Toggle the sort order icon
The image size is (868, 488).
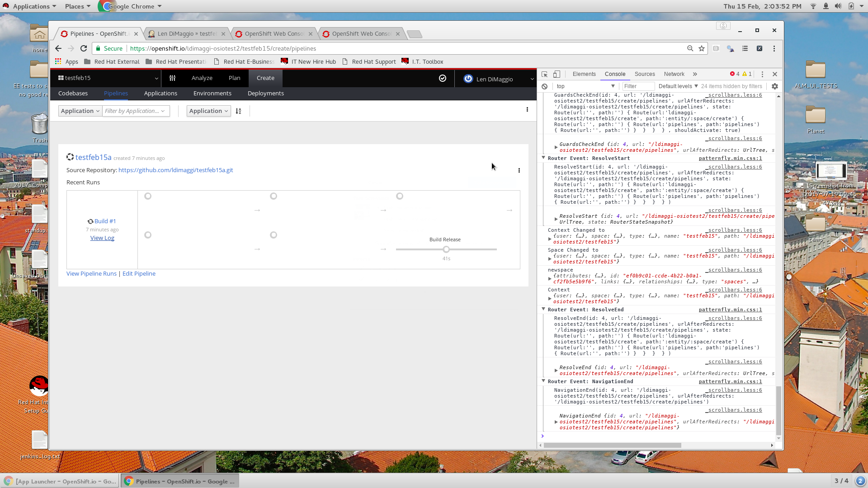tap(238, 111)
